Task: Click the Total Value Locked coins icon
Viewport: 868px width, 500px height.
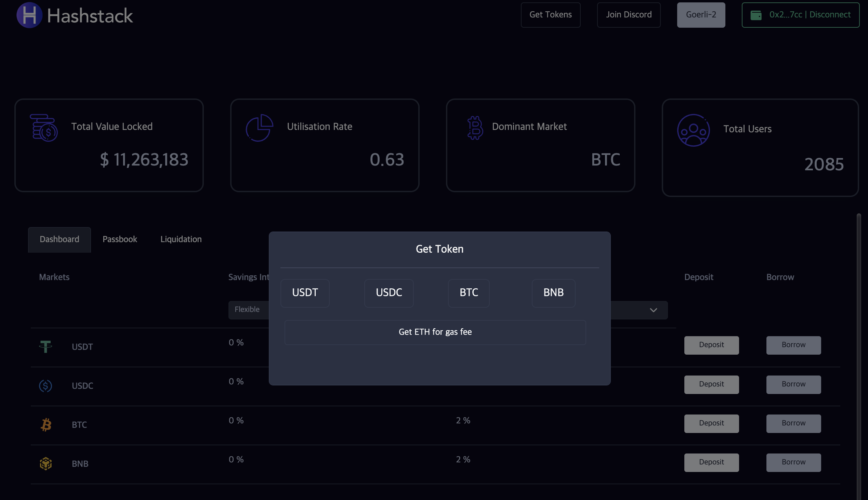Action: tap(44, 128)
